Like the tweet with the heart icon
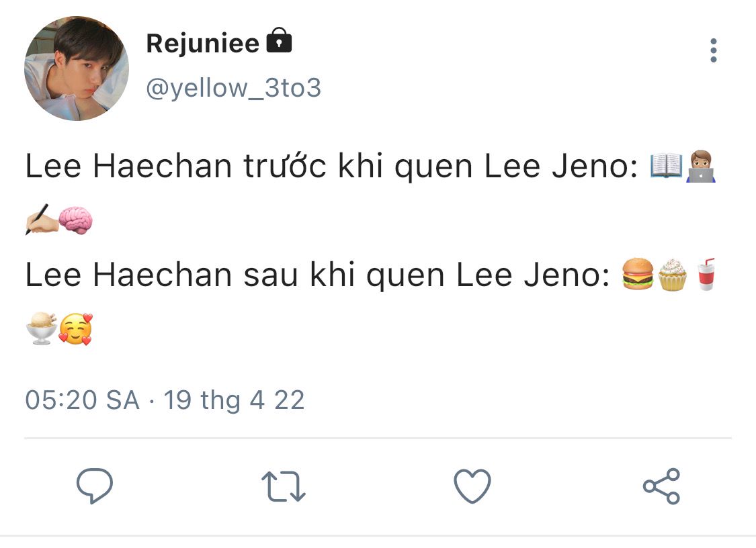Viewport: 756px width, 548px height. [472, 486]
